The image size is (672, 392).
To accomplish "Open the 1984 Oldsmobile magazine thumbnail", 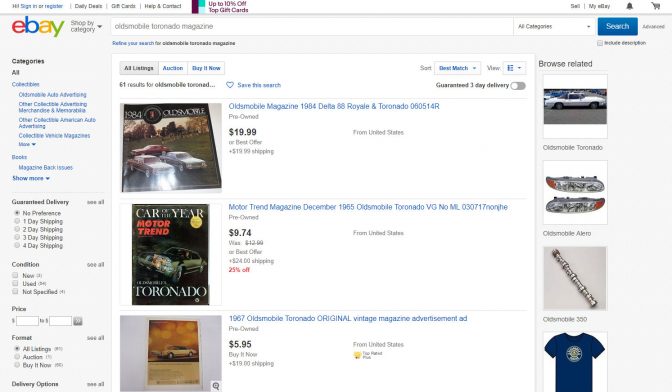I will pyautogui.click(x=171, y=147).
